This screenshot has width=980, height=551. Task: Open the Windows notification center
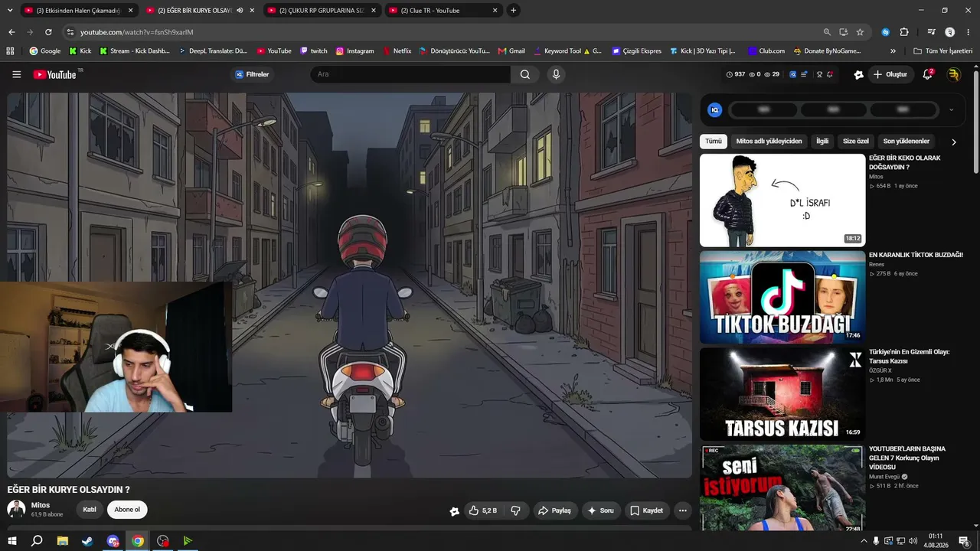pyautogui.click(x=964, y=541)
